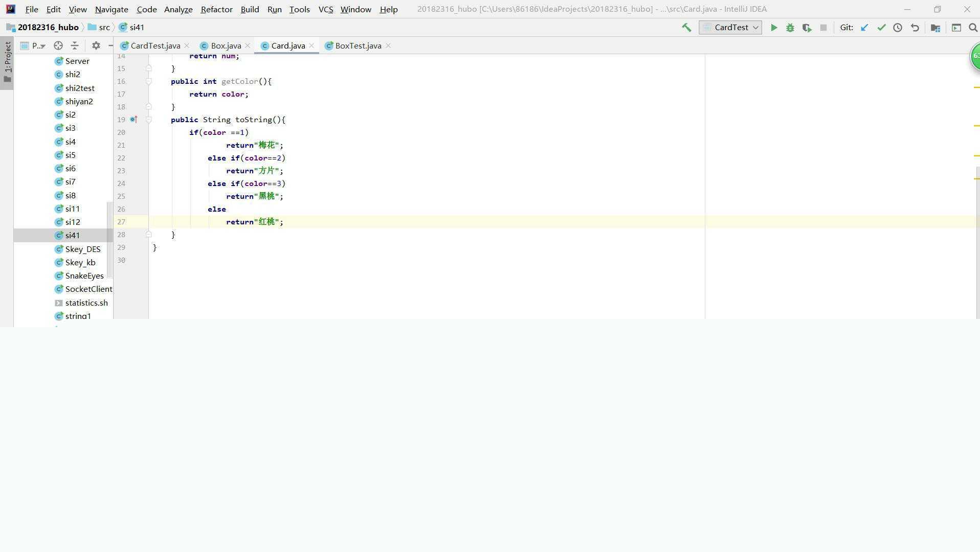Click the top yellow warning stripe marker
Image resolution: width=980 pixels, height=552 pixels.
977,87
